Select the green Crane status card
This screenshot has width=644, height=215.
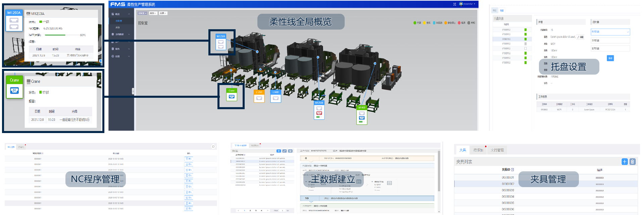[231, 95]
